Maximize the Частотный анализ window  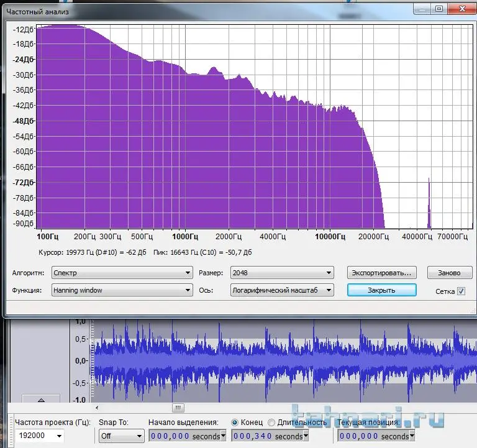pos(439,9)
